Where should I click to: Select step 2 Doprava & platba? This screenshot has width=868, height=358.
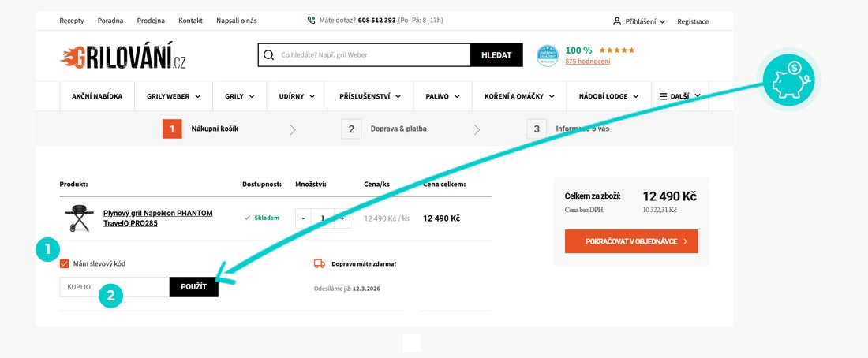[x=384, y=129]
